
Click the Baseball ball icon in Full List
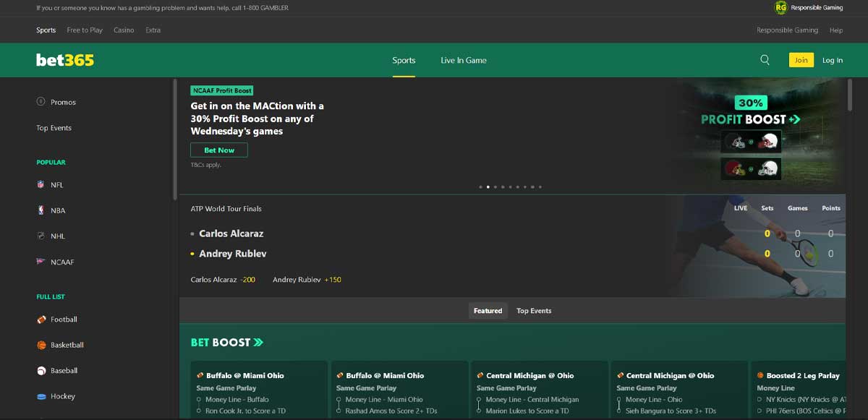(x=41, y=370)
